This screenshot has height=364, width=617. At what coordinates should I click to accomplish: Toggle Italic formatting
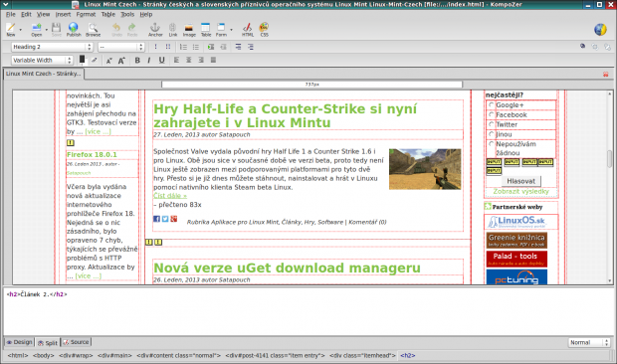click(148, 60)
